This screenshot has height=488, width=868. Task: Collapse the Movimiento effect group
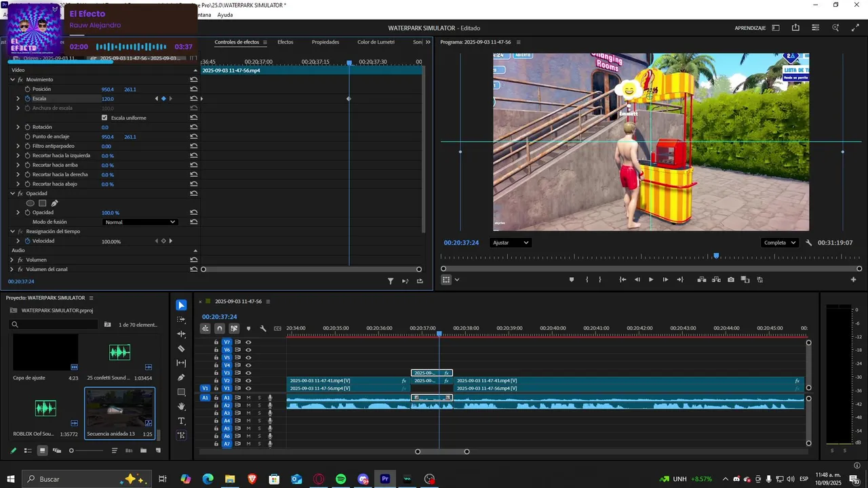(x=12, y=79)
